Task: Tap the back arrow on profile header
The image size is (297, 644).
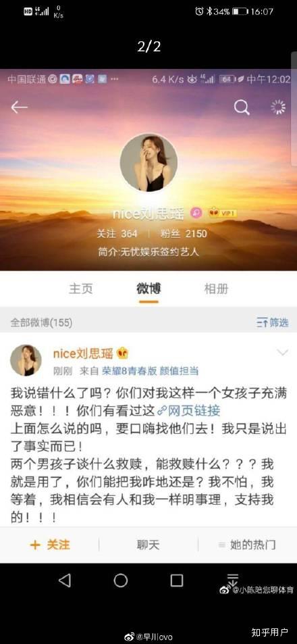Action: click(x=19, y=107)
